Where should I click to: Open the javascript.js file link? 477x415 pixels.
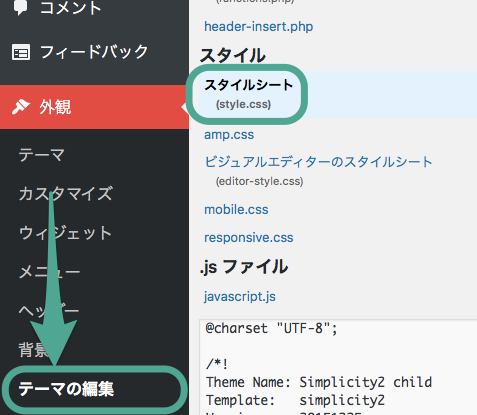240,296
